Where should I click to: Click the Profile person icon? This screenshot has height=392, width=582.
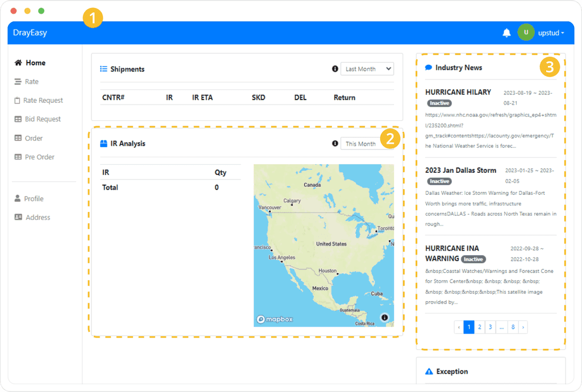(18, 198)
